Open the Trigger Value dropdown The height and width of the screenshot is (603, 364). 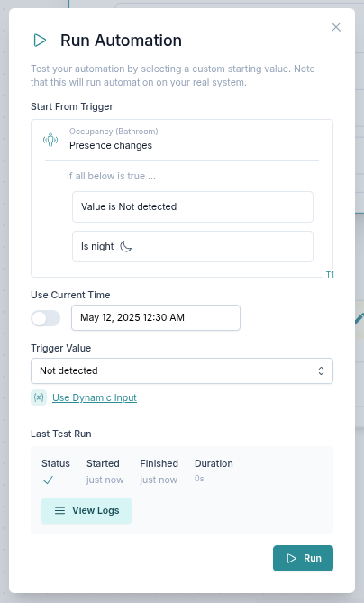pyautogui.click(x=182, y=370)
